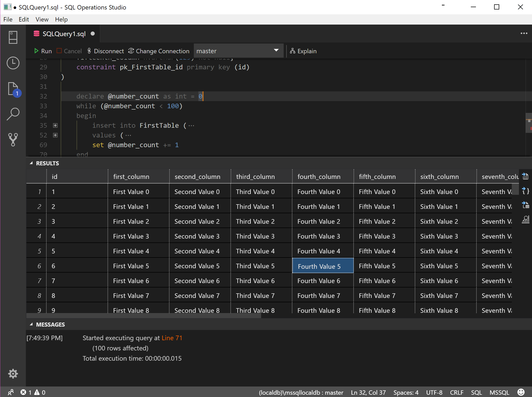This screenshot has width=532, height=397.
Task: Click the Cancel query button
Action: (69, 51)
